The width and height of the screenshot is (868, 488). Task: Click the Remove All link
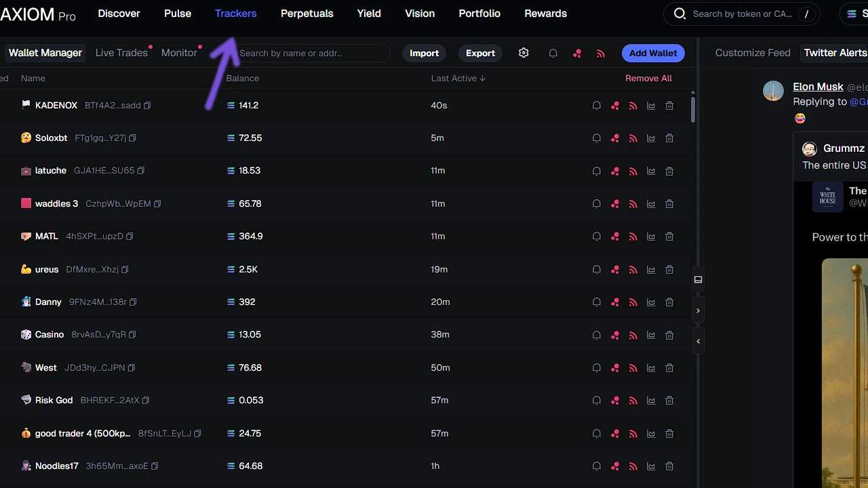(x=648, y=78)
